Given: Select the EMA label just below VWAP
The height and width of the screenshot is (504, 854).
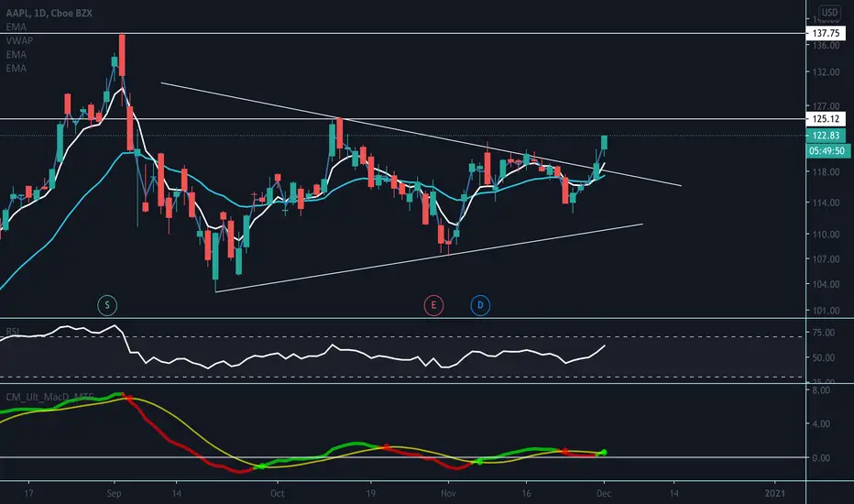Looking at the screenshot, I should [x=16, y=54].
